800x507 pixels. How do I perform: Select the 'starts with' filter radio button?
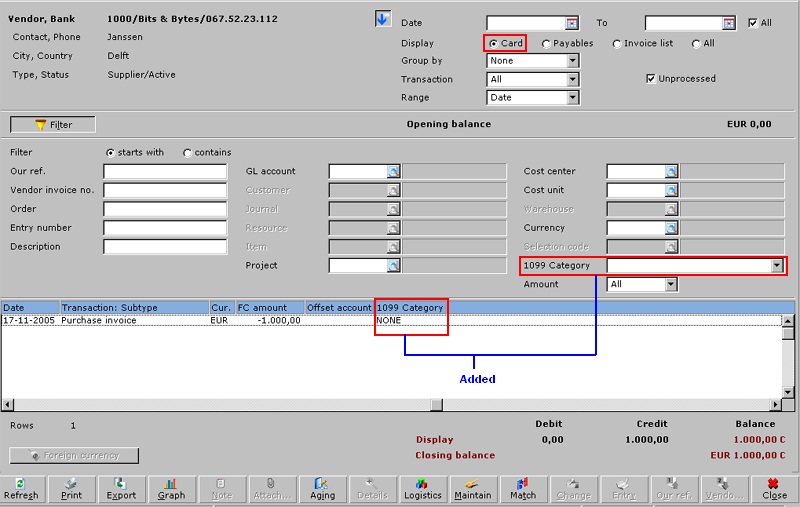click(110, 153)
